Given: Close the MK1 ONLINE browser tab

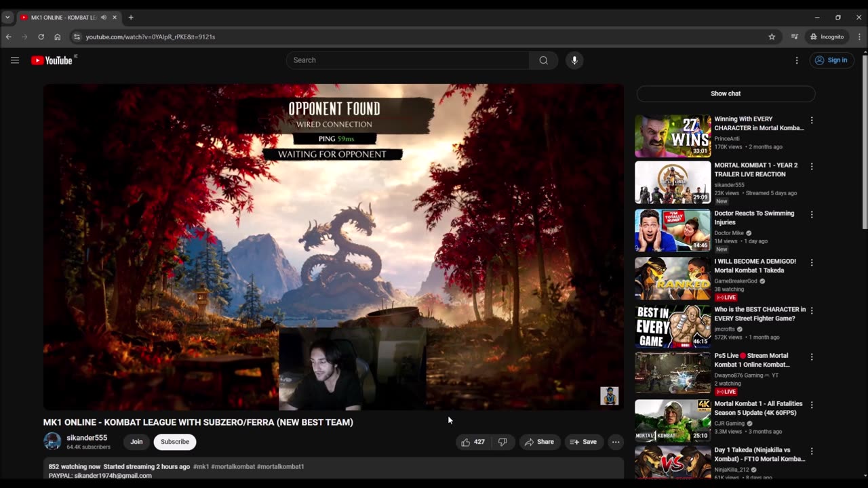Looking at the screenshot, I should [115, 18].
